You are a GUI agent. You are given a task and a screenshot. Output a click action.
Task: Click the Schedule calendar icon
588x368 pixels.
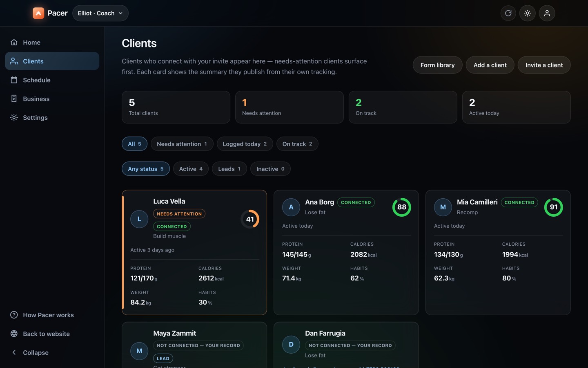click(x=14, y=80)
